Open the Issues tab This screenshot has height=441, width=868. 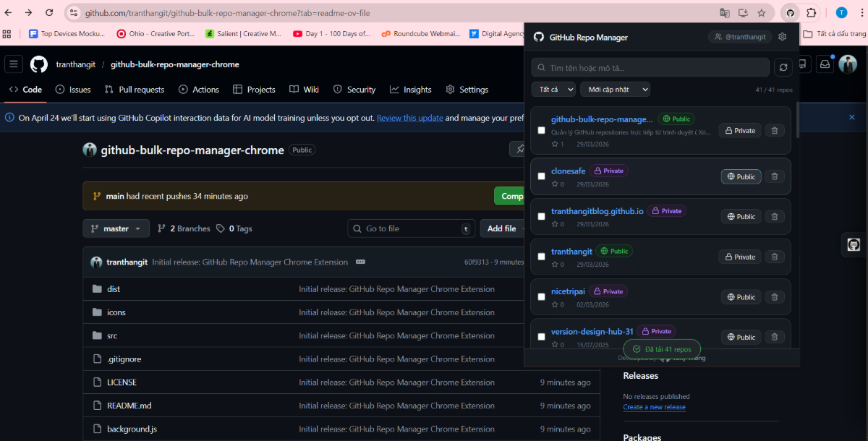73,90
